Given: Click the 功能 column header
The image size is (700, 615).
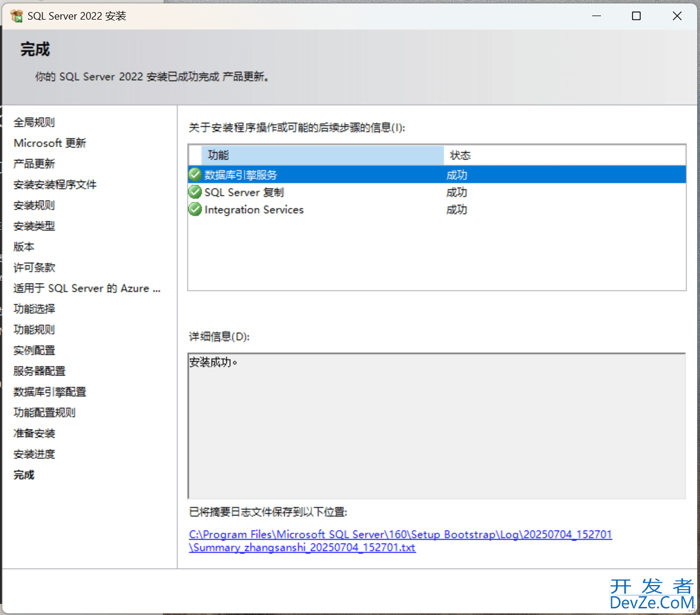Looking at the screenshot, I should pos(323,155).
